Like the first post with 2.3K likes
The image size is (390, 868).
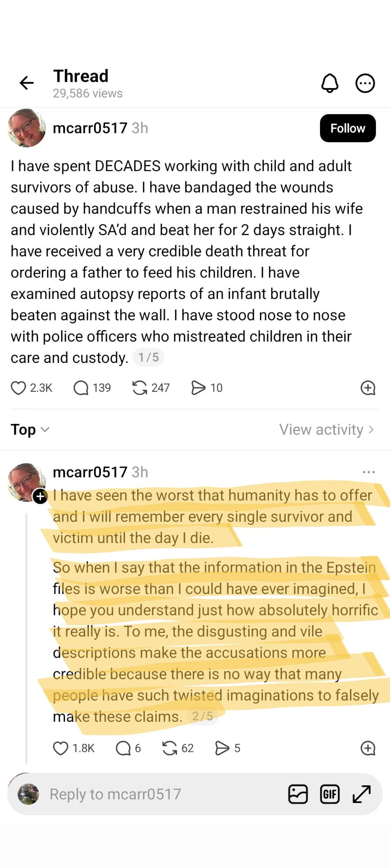point(19,388)
